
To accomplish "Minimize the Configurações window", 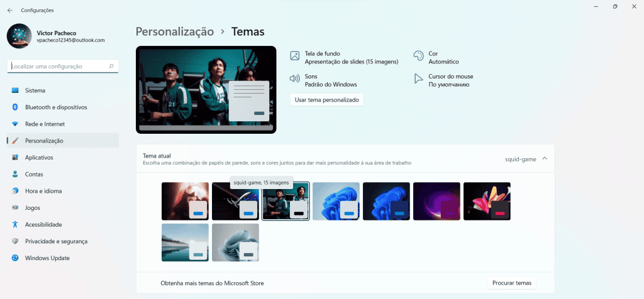I will [596, 6].
